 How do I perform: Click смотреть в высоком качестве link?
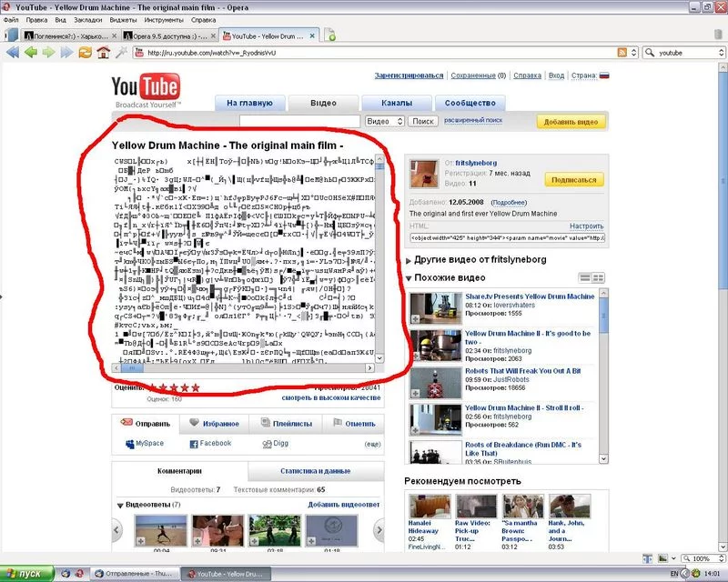coord(331,397)
